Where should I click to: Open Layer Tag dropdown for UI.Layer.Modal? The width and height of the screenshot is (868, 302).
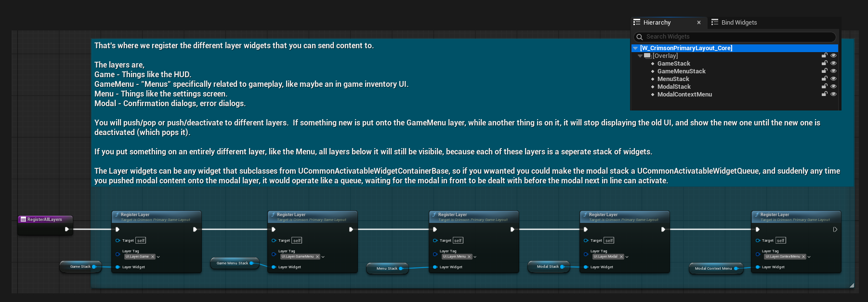627,257
